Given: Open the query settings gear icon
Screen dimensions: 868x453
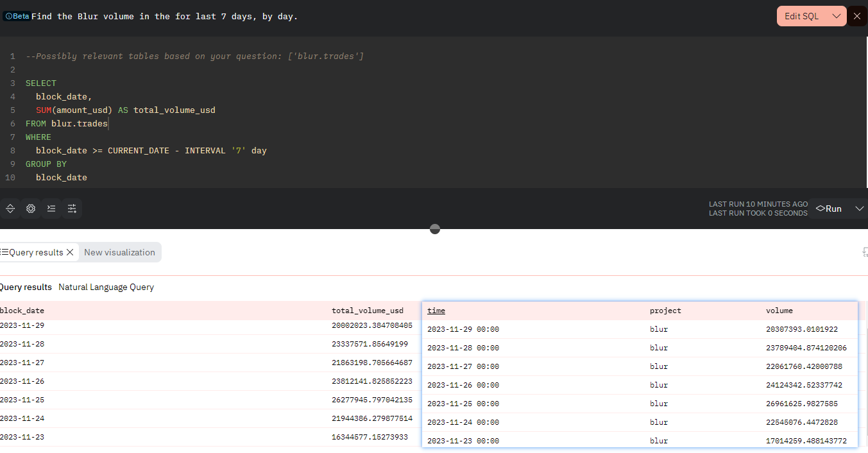Looking at the screenshot, I should click(x=31, y=209).
